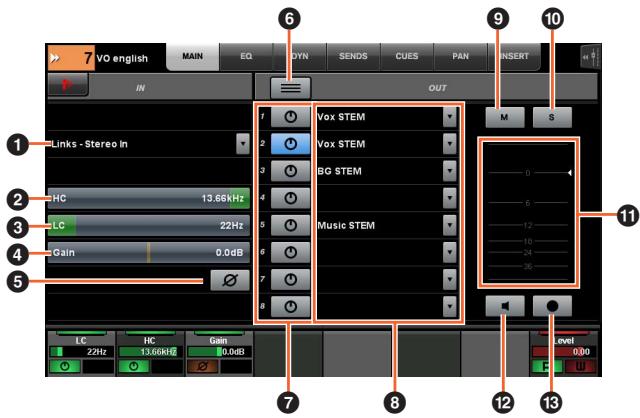
Task: Click the level meter fader area
Action: [528, 212]
